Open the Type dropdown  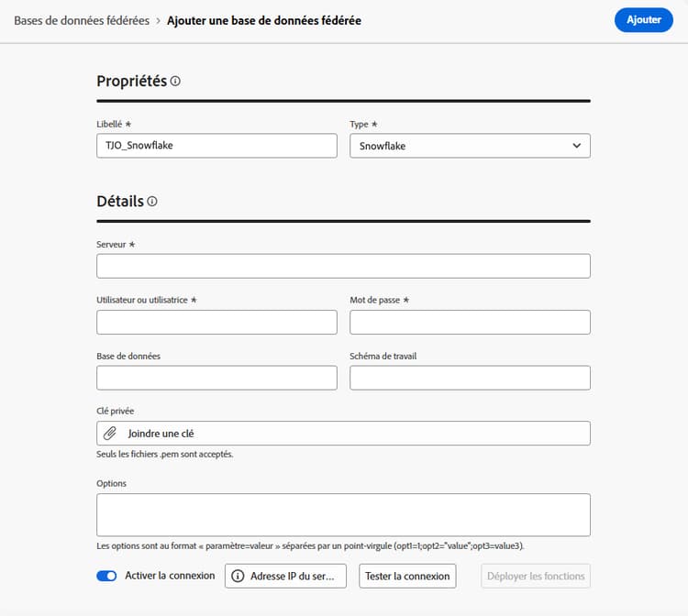(x=470, y=146)
